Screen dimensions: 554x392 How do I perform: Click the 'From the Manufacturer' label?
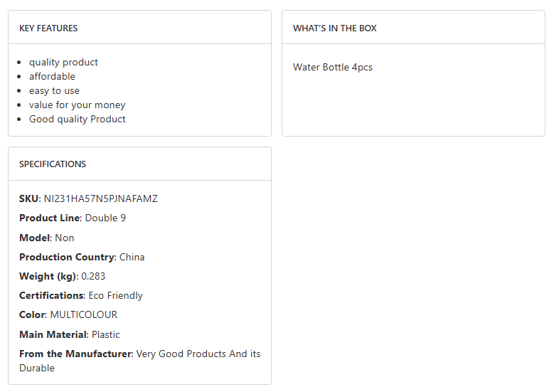point(76,354)
